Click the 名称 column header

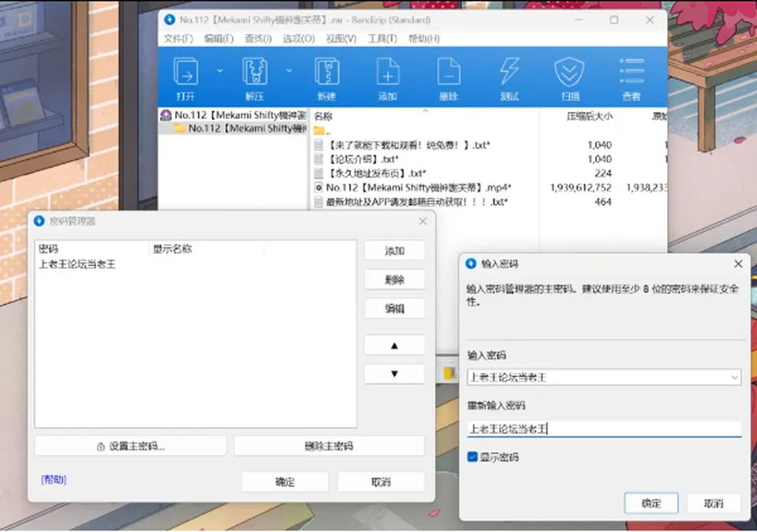click(323, 117)
